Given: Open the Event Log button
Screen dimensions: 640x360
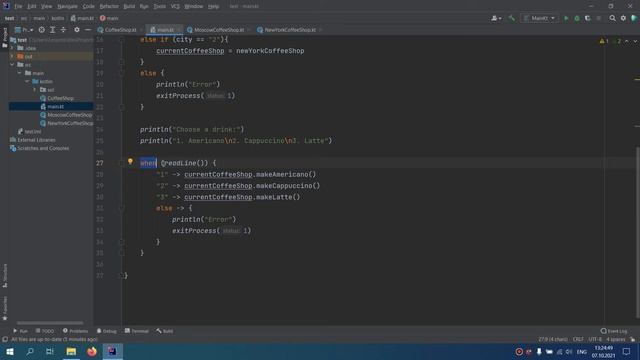Looking at the screenshot, I should click(614, 331).
